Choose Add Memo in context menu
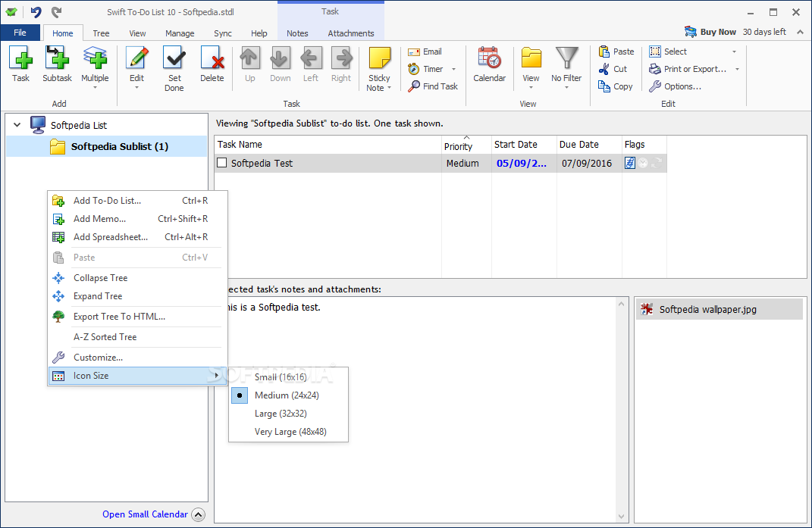Image resolution: width=812 pixels, height=528 pixels. (137, 218)
